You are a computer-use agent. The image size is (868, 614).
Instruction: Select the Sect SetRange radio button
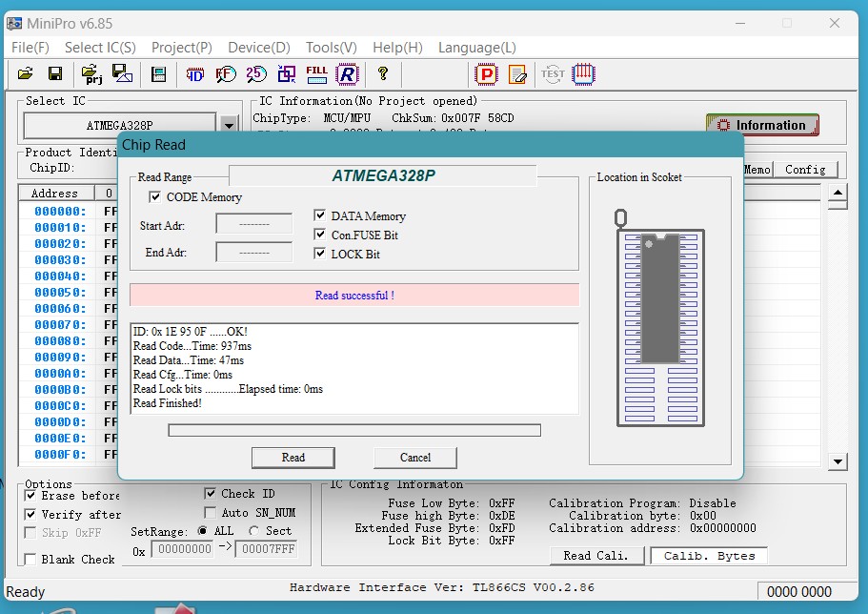point(253,531)
